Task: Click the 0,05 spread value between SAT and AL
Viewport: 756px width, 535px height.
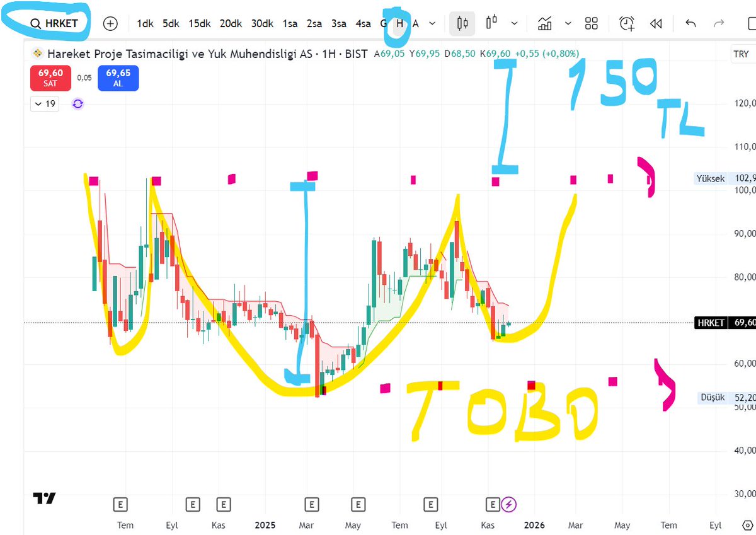Action: (x=84, y=78)
